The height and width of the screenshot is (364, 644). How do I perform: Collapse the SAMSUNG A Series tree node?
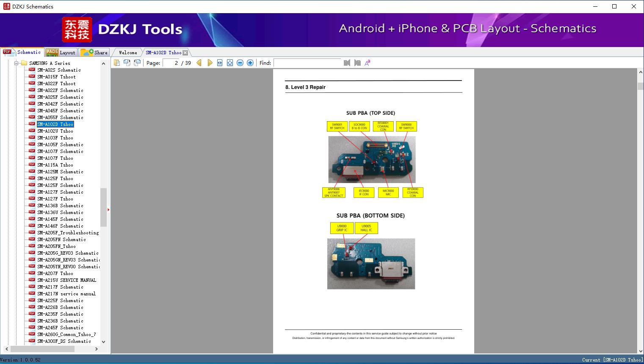(x=17, y=63)
